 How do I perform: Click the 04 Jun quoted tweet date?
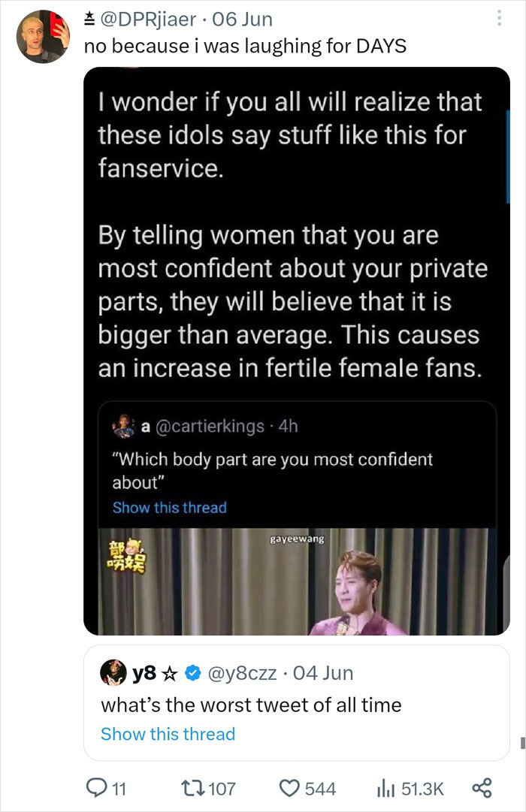pos(324,672)
